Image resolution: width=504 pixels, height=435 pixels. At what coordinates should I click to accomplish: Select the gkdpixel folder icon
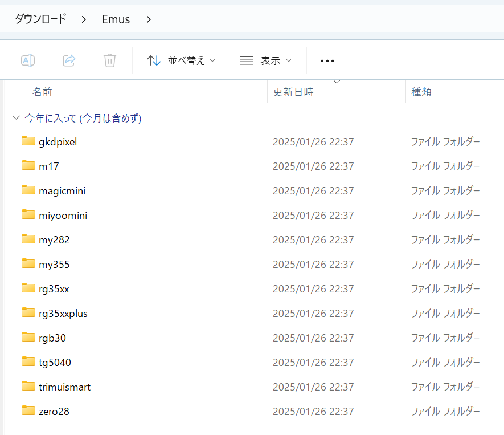pyautogui.click(x=28, y=141)
